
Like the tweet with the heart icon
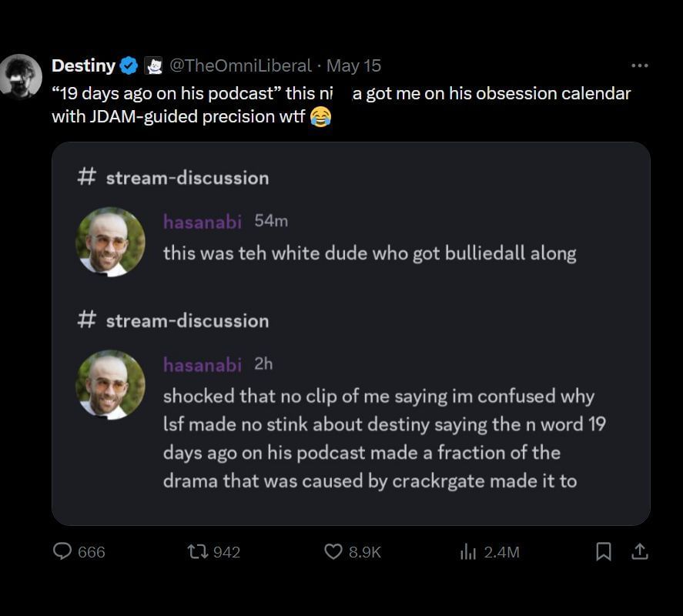pos(333,551)
